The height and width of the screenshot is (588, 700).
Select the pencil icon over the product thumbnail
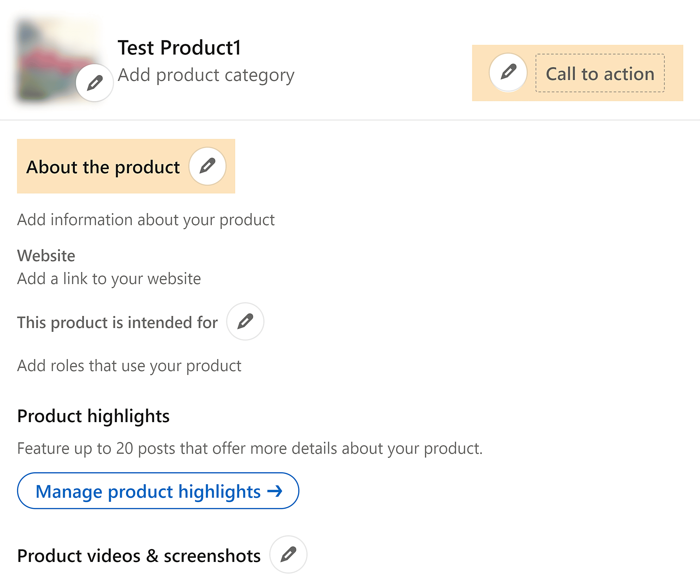pos(94,82)
